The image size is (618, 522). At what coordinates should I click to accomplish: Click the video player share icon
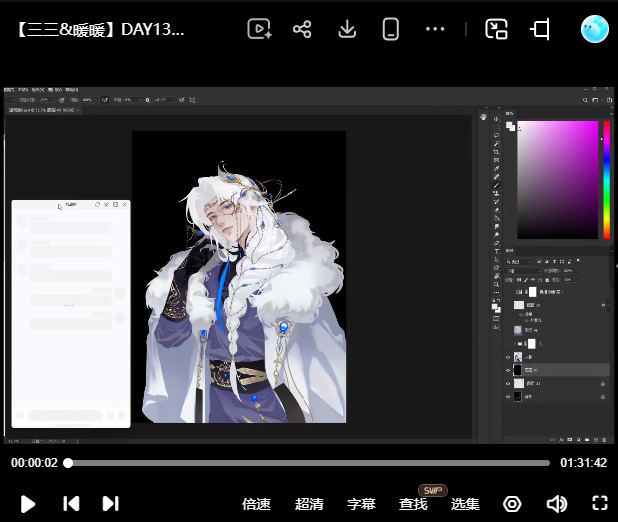click(x=302, y=29)
